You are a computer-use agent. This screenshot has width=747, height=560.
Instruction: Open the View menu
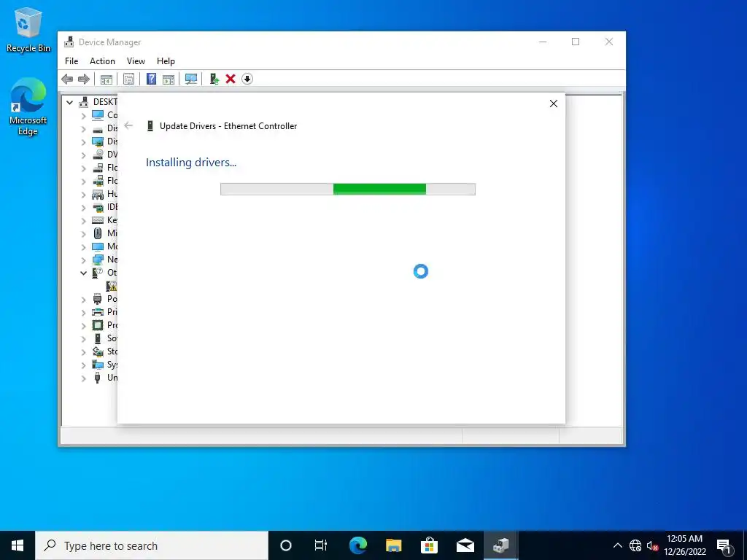coord(136,61)
